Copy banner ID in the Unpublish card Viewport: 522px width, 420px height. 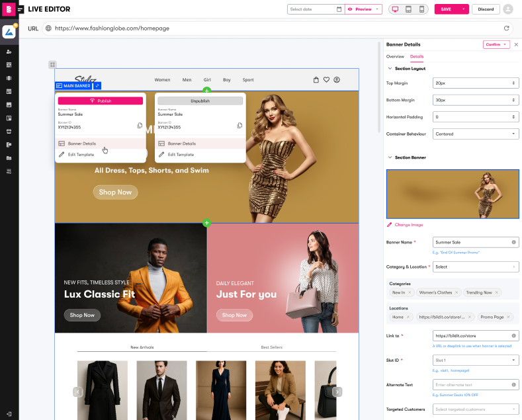pos(239,126)
